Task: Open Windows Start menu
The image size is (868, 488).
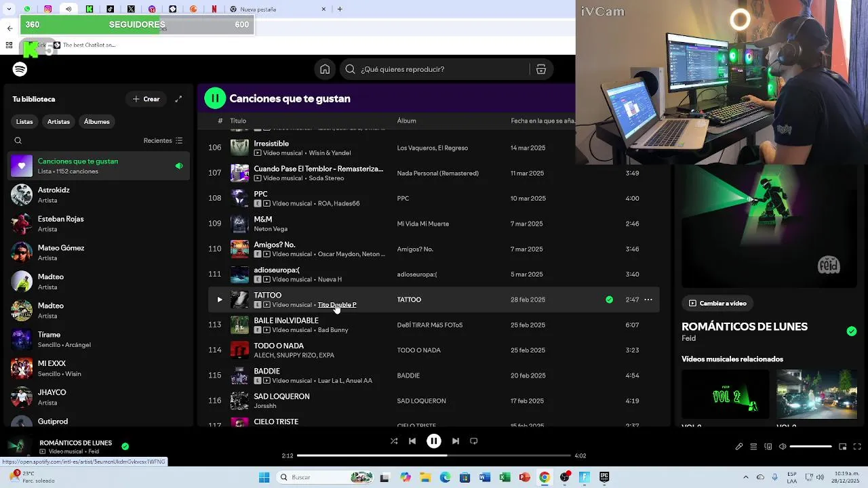Action: tap(264, 478)
